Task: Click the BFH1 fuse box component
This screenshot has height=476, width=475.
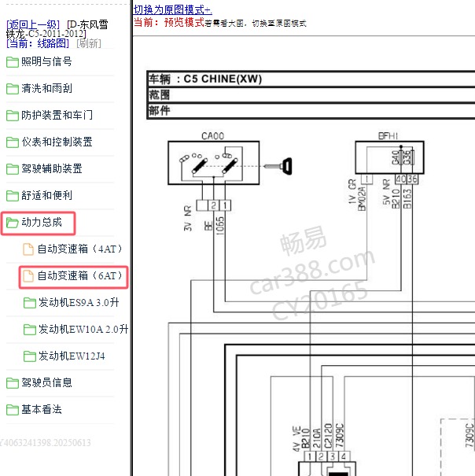Action: (x=389, y=157)
